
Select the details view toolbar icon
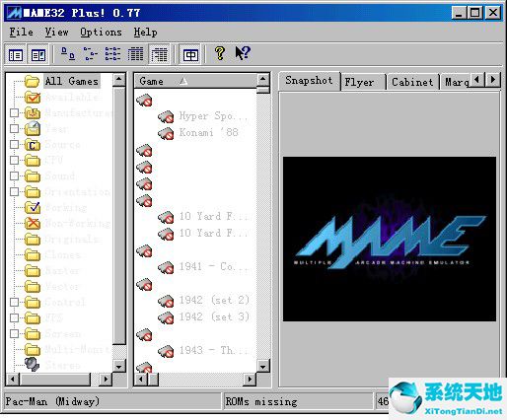pos(135,54)
